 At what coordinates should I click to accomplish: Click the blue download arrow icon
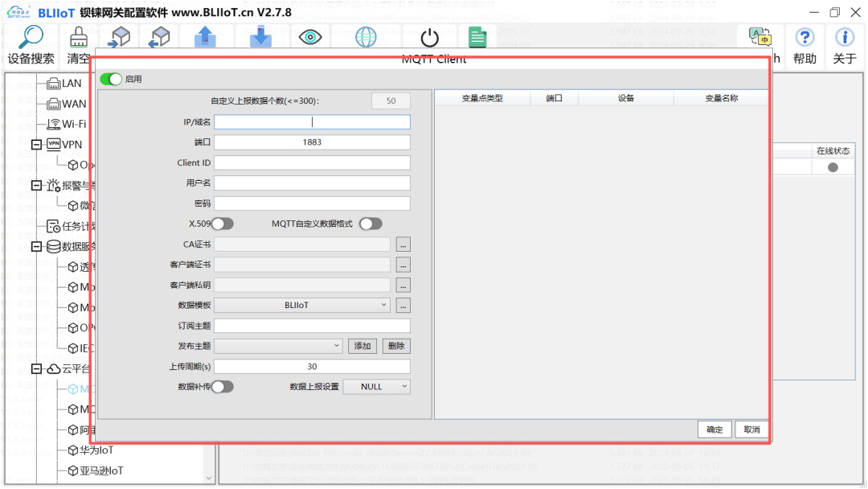click(x=260, y=38)
